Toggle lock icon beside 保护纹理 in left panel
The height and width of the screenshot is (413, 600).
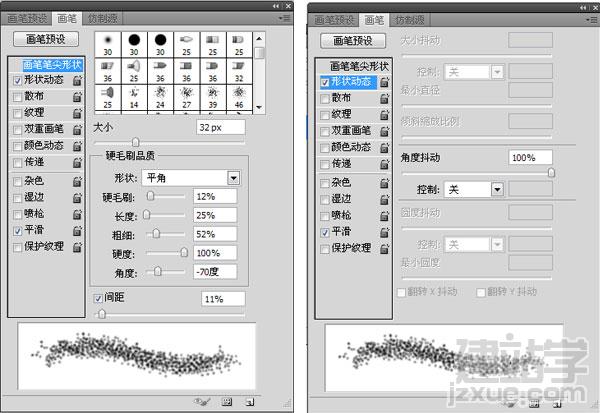77,247
